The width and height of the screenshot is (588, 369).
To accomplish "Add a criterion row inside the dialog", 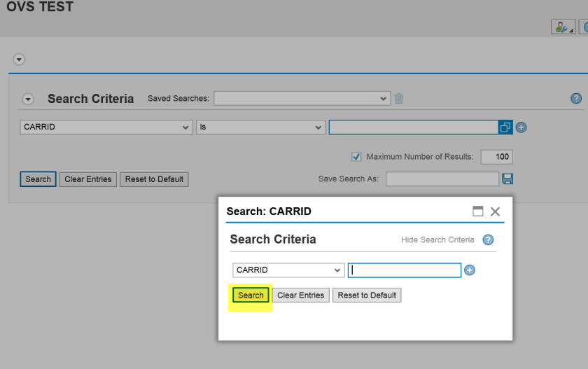I will [x=470, y=270].
